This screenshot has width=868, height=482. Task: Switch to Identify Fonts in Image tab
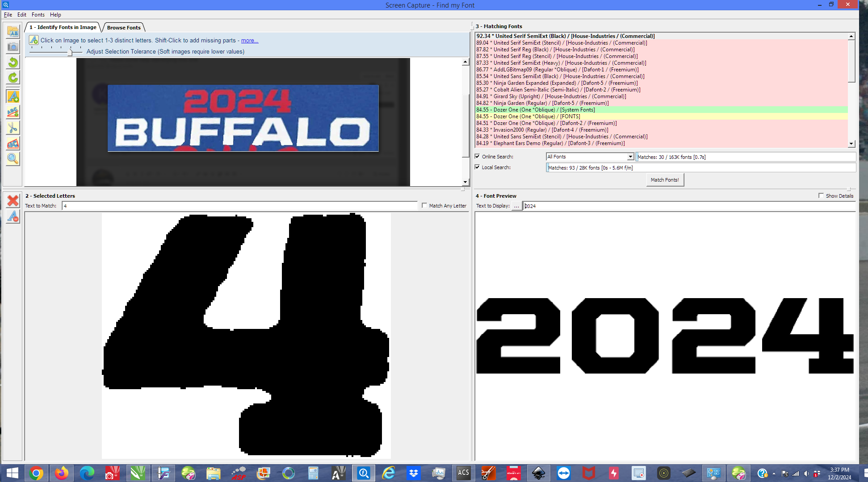[63, 27]
